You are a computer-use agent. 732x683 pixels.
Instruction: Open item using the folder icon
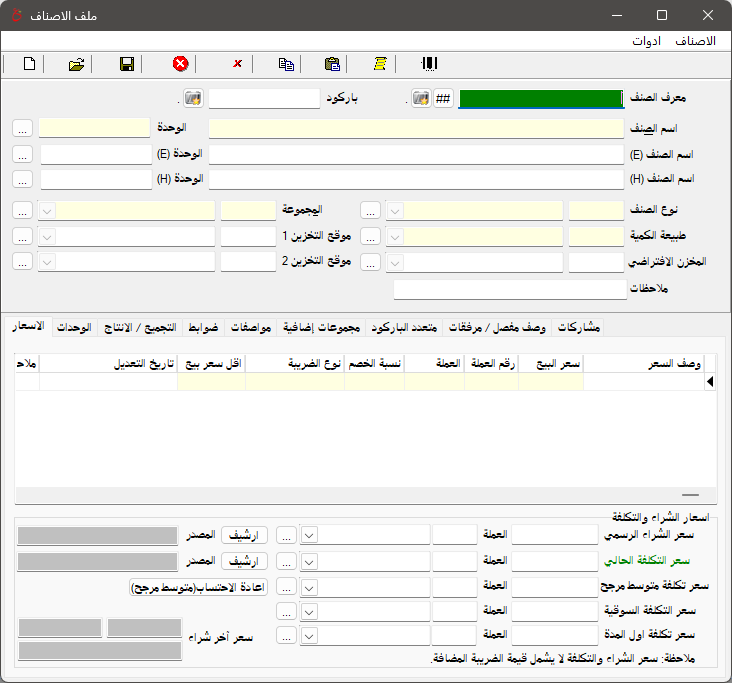point(77,64)
